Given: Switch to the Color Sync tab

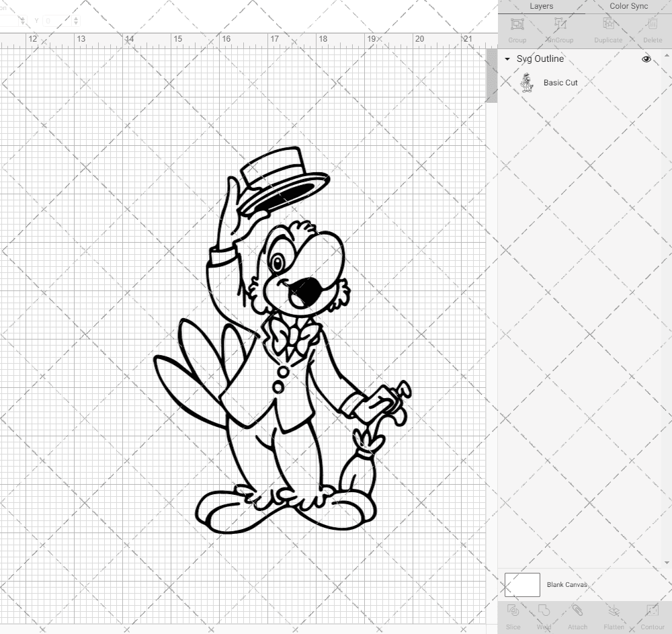Looking at the screenshot, I should click(628, 6).
